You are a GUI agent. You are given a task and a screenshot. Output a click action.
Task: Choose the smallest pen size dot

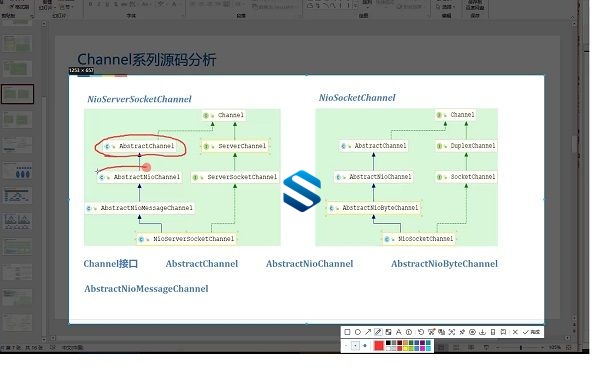click(346, 346)
